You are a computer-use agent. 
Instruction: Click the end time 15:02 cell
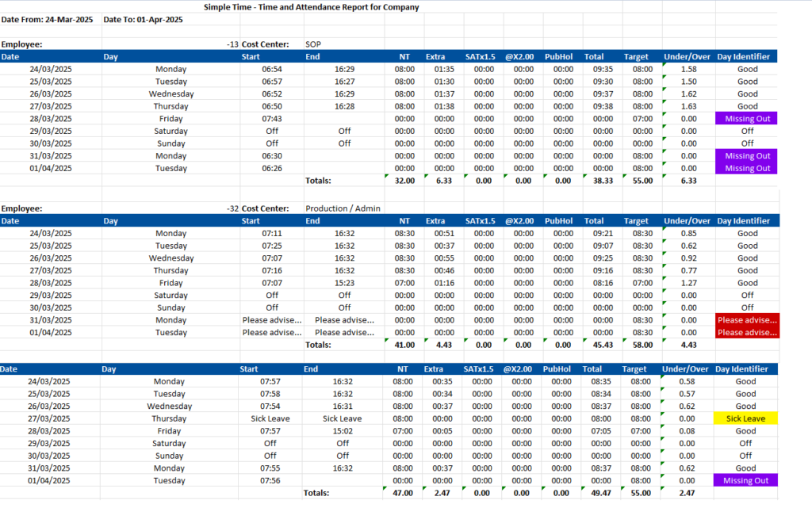tap(343, 431)
